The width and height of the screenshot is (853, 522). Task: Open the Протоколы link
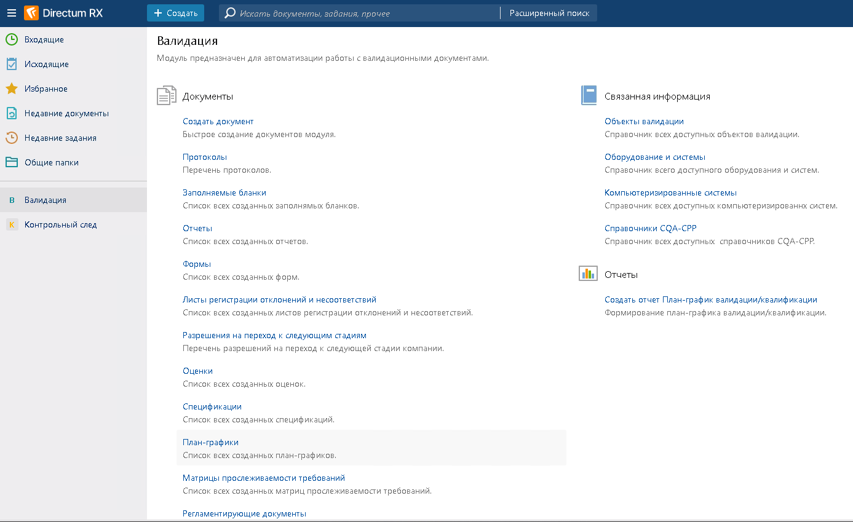click(205, 157)
